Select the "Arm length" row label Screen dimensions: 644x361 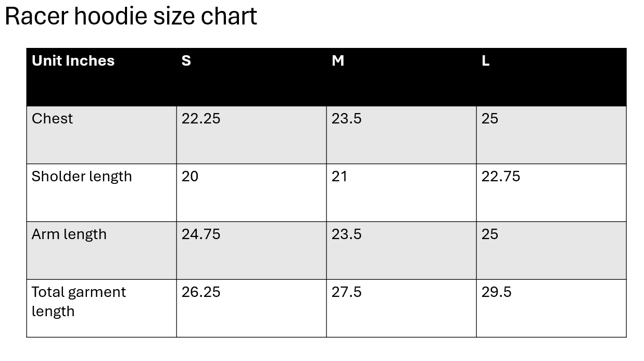coord(69,234)
